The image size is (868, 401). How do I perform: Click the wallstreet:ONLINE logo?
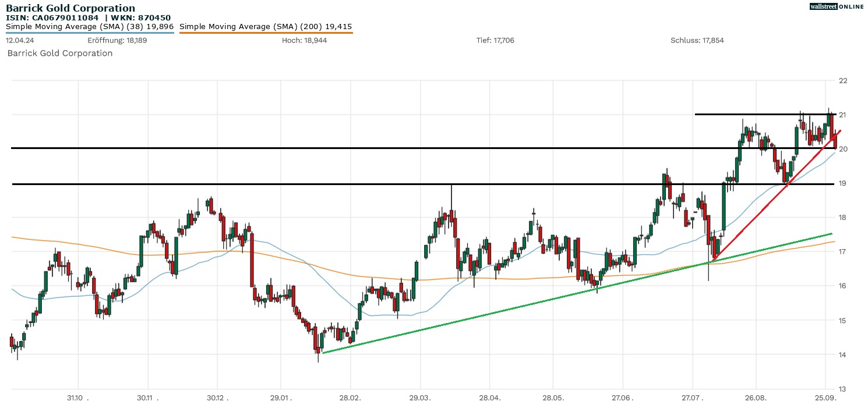point(837,6)
